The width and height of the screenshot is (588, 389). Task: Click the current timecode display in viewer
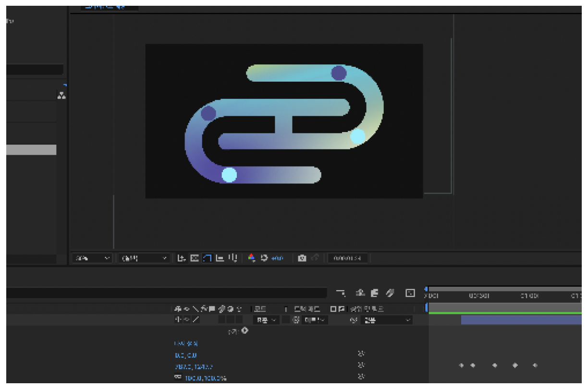coord(349,258)
